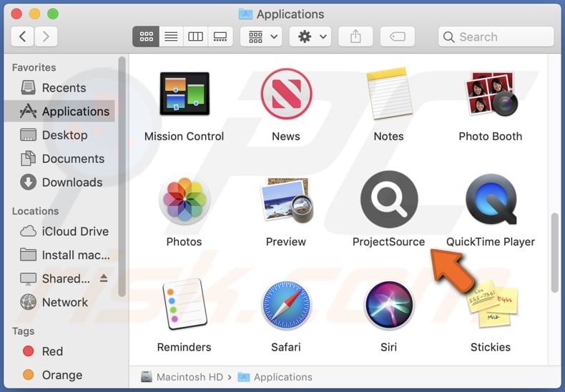The height and width of the screenshot is (392, 565).
Task: Click the Share toolbar button
Action: pos(355,36)
